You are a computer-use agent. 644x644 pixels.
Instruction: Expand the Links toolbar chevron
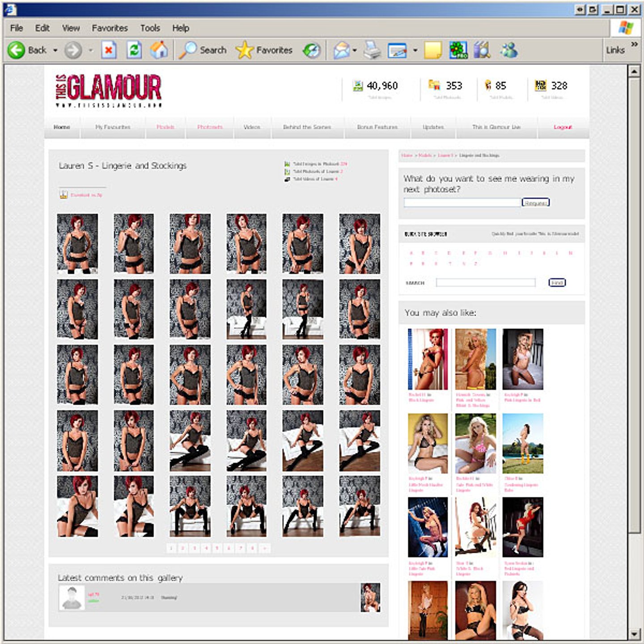pos(634,44)
